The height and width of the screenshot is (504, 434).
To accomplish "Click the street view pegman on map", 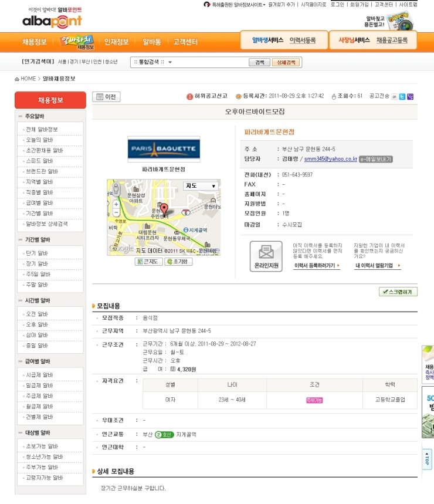I will click(116, 189).
